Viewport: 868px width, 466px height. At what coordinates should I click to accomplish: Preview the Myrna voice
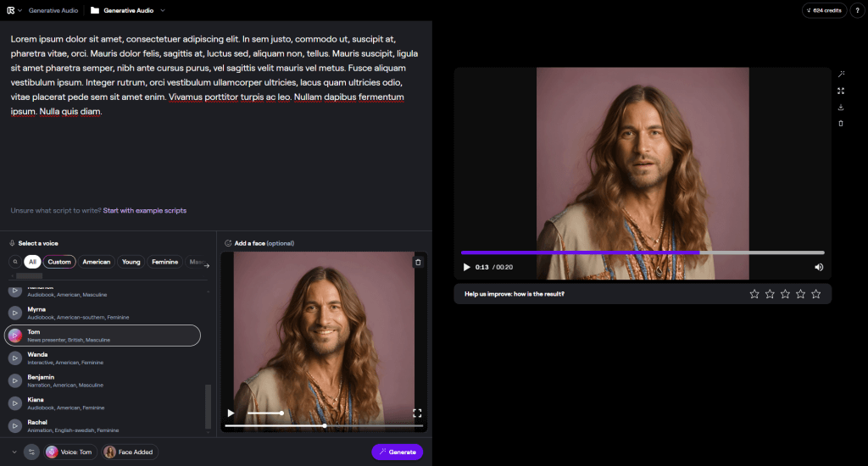click(x=15, y=313)
